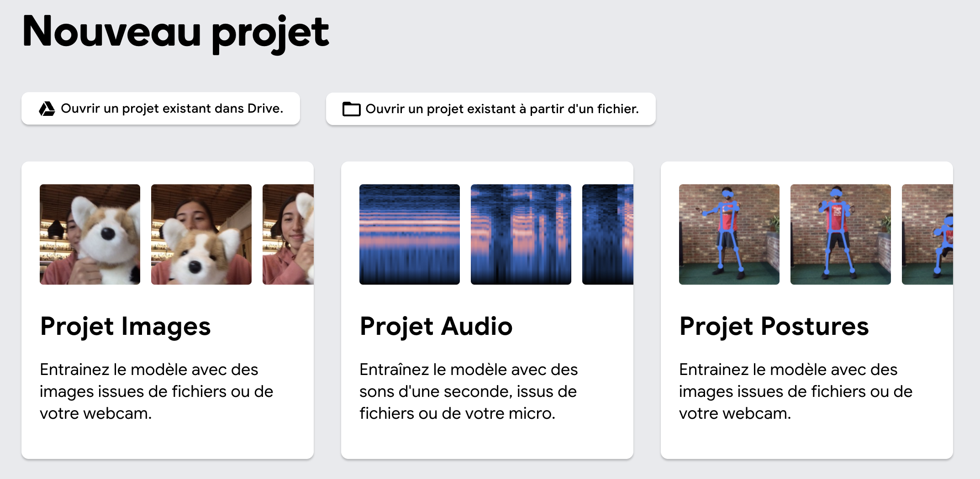Click the Projet Postures description text

point(796,391)
